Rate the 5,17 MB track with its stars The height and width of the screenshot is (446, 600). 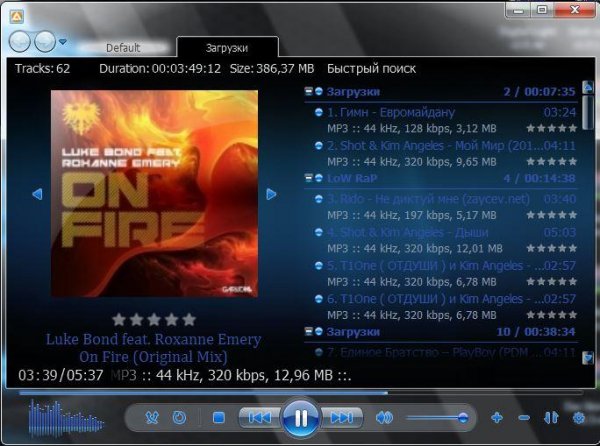551,215
